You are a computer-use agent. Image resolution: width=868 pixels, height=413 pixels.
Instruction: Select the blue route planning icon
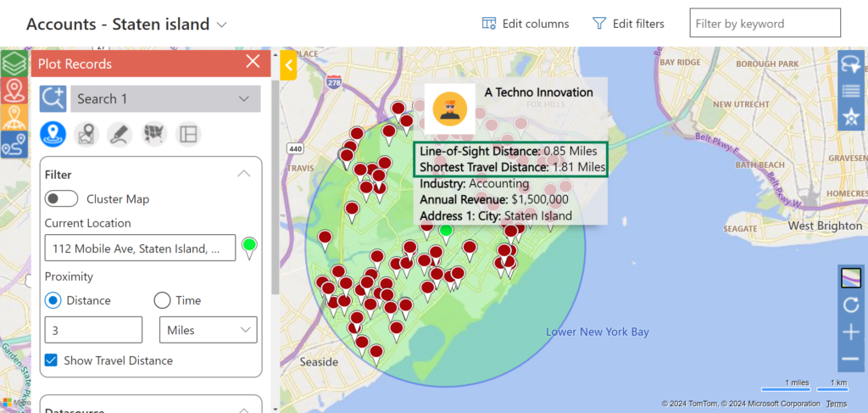[x=14, y=144]
